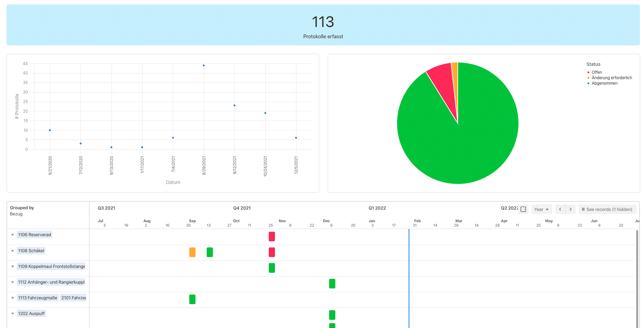644x328 pixels.
Task: Collapse the 1106 Reserverad group
Action: tap(13, 235)
